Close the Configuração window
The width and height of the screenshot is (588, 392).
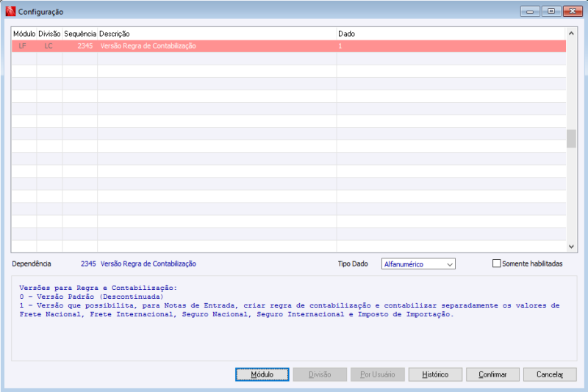click(x=573, y=11)
